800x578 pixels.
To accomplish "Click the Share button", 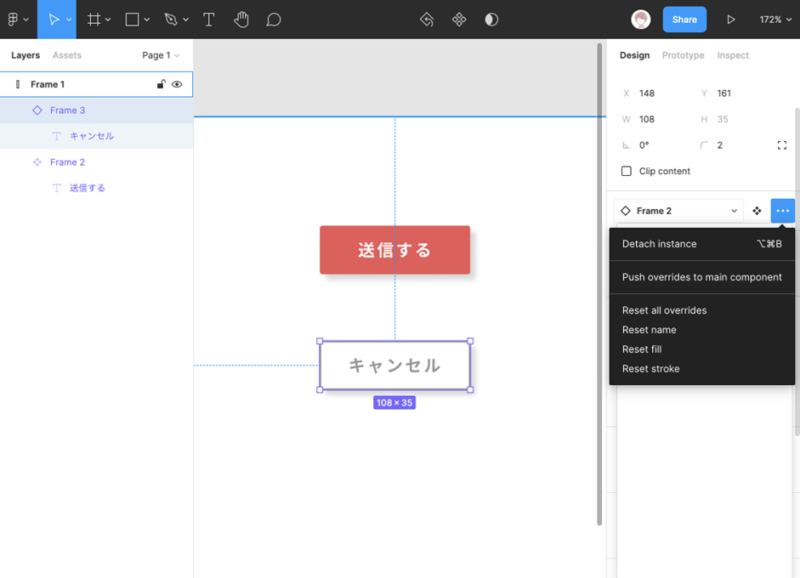I will pos(684,19).
